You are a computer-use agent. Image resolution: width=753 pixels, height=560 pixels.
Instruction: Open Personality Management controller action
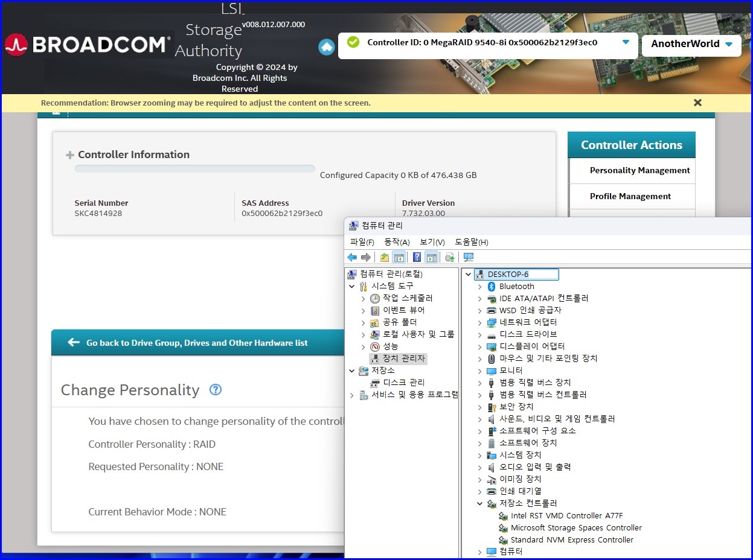(x=639, y=171)
